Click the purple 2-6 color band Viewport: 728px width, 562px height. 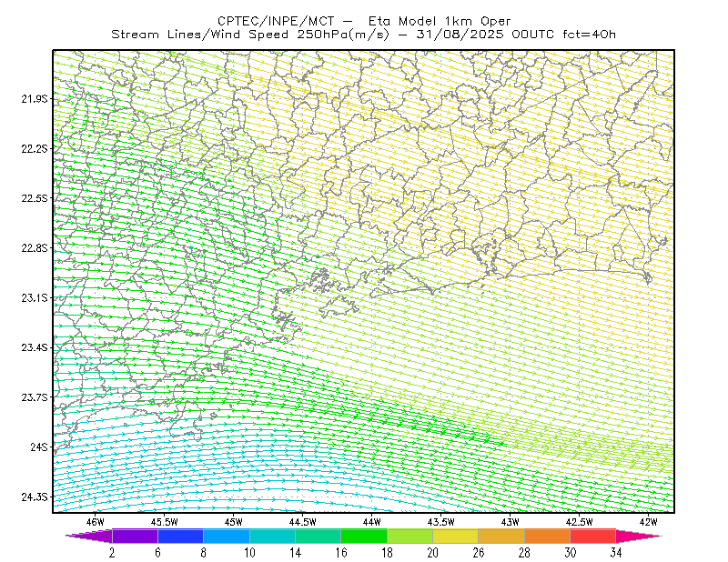point(135,536)
